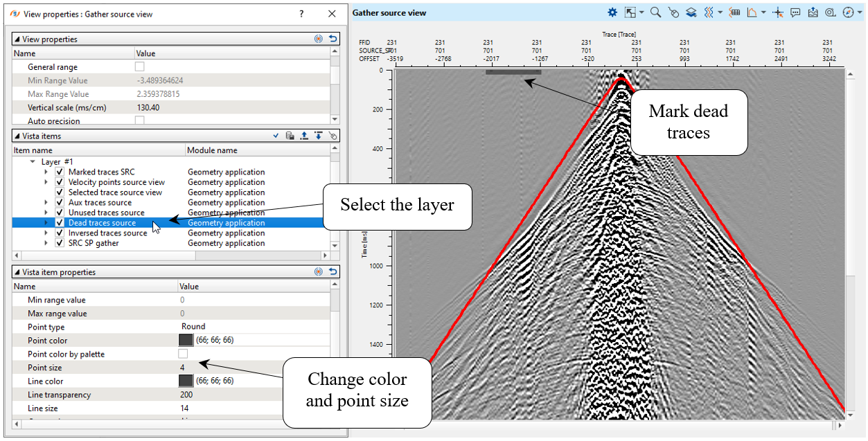Enable Point color by palette checkbox

pos(184,354)
